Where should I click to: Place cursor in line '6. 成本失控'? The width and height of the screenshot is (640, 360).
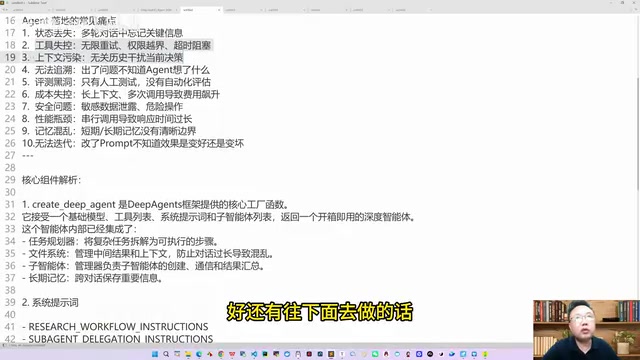tap(121, 94)
